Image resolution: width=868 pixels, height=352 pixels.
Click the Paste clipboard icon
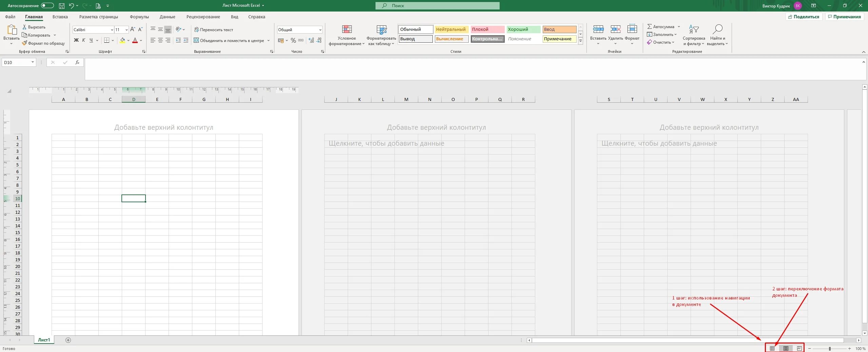(x=12, y=30)
